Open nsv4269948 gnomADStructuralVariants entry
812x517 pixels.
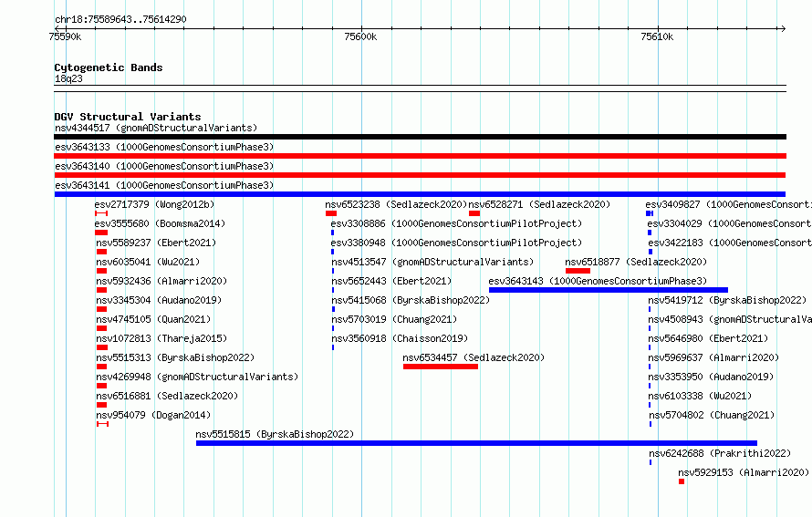click(x=197, y=377)
